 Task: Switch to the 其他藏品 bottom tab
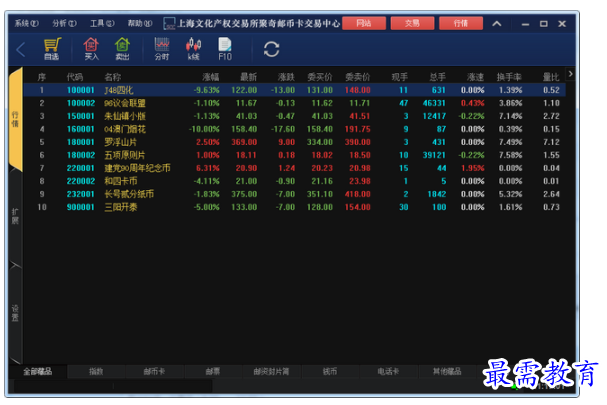447,372
